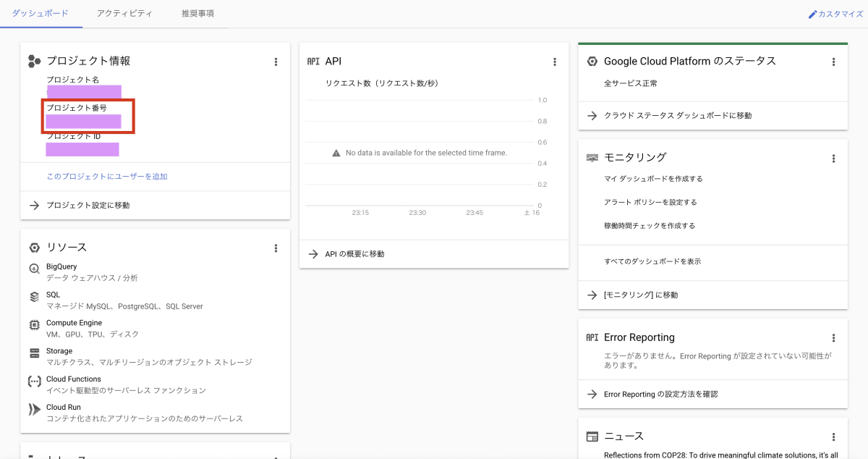This screenshot has width=868, height=459.
Task: Open the ニュース card's three-dot menu
Action: [833, 437]
